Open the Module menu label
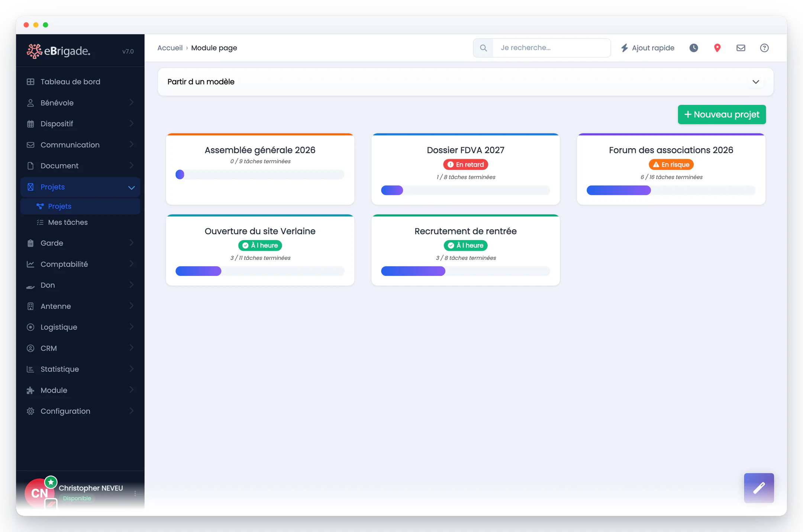 click(x=54, y=390)
